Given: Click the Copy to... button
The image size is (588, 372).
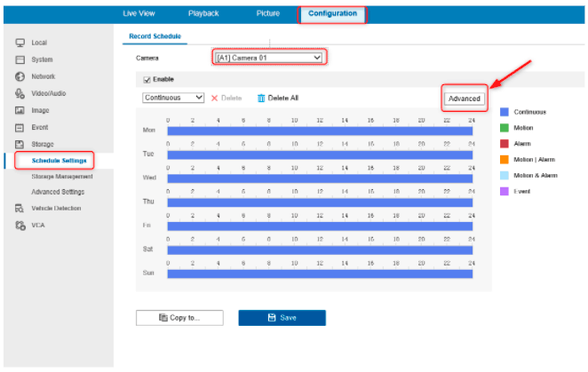Looking at the screenshot, I should [x=179, y=317].
